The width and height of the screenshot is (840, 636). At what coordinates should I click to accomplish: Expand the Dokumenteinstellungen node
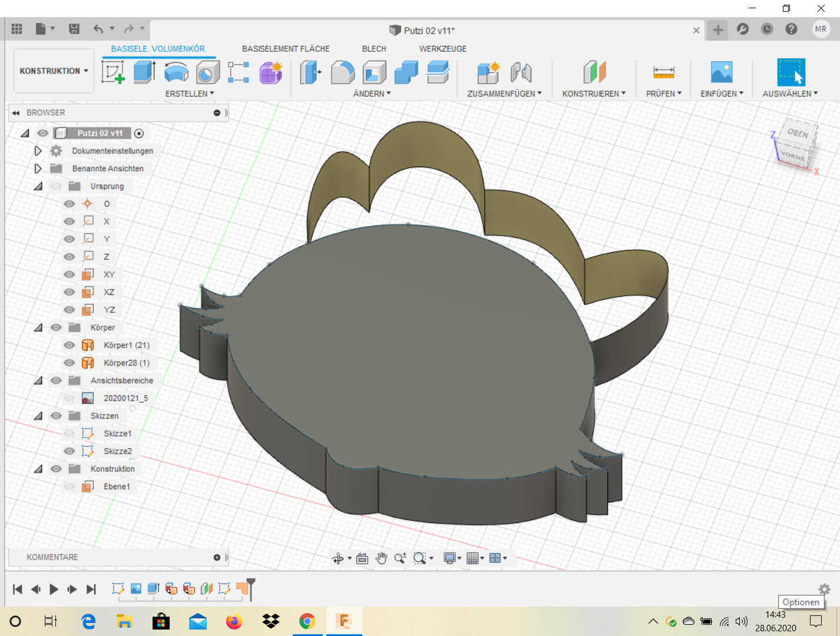click(x=38, y=151)
